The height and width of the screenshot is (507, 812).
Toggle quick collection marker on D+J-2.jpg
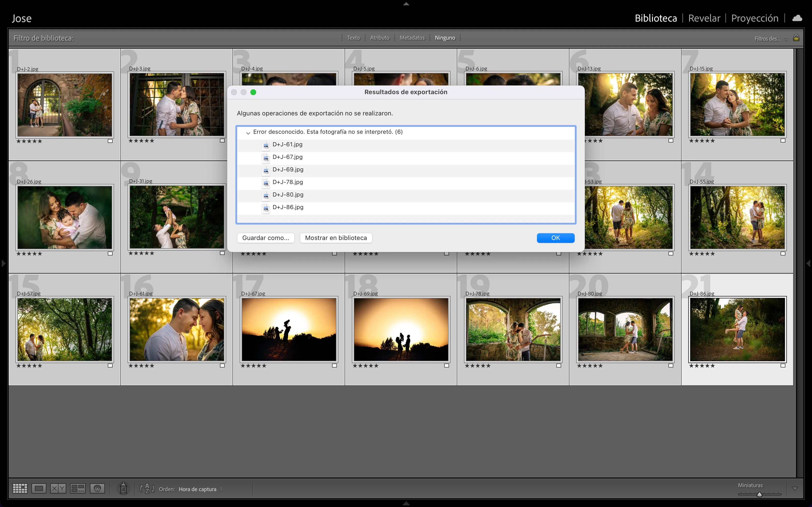coord(110,141)
